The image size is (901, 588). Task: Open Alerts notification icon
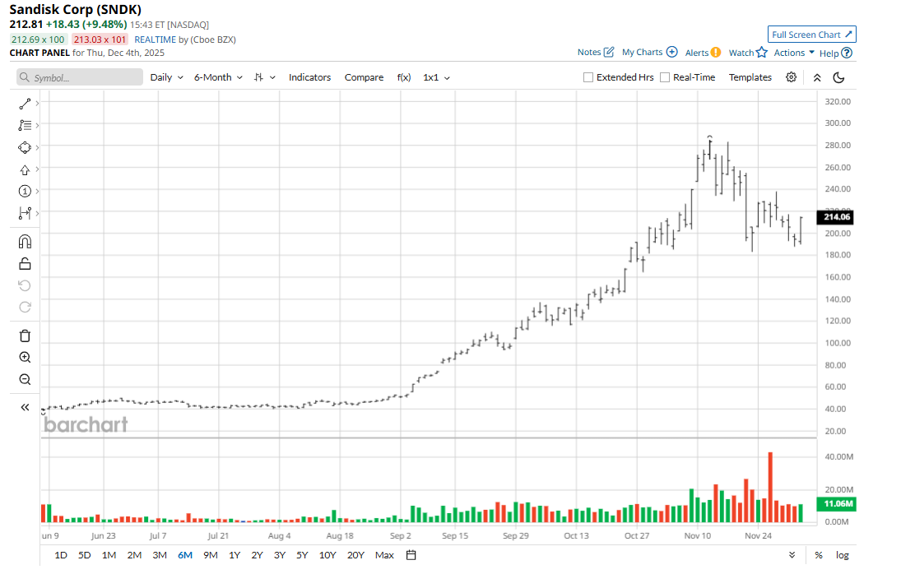tap(715, 53)
